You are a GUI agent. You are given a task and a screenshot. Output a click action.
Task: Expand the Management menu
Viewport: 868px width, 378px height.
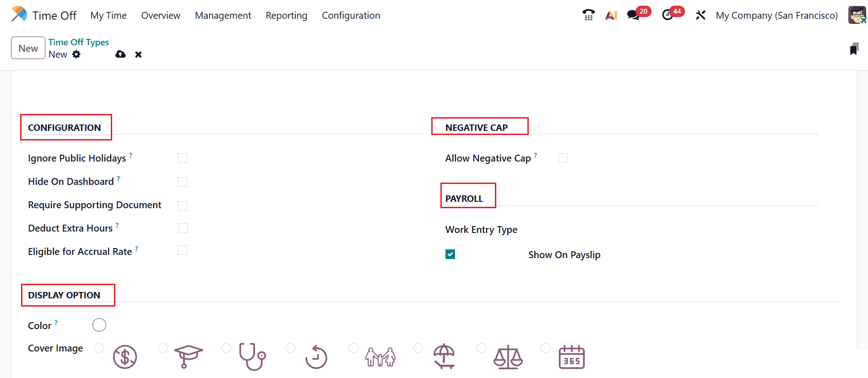223,16
